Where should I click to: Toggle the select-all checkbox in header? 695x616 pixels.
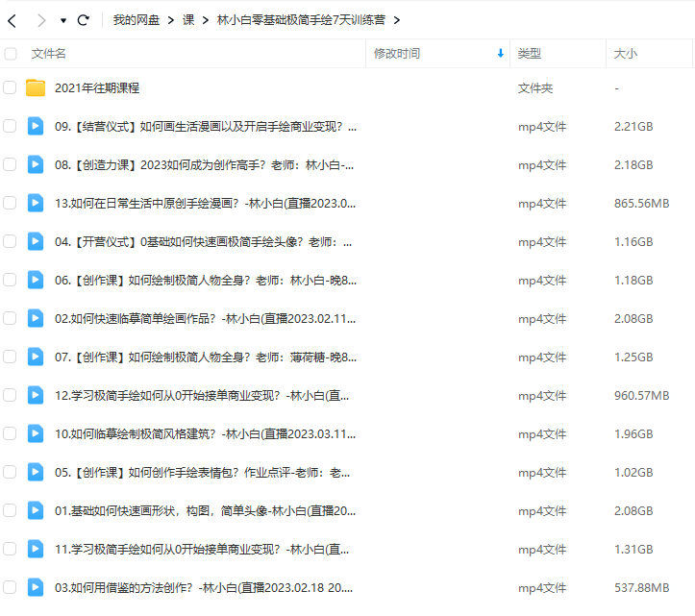tap(11, 54)
